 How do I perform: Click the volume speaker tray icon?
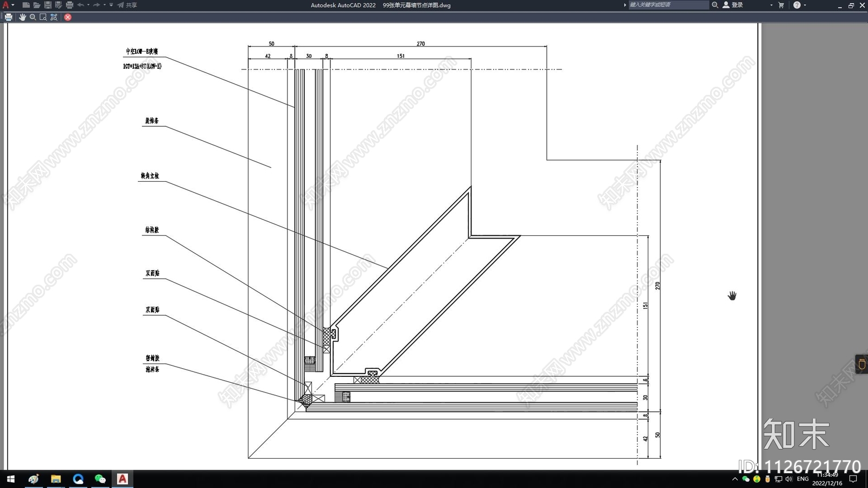point(789,479)
